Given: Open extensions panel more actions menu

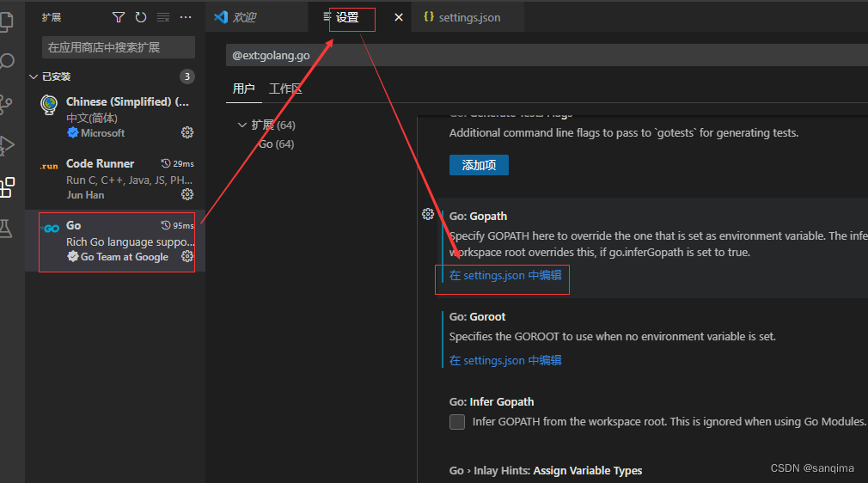Looking at the screenshot, I should (186, 18).
